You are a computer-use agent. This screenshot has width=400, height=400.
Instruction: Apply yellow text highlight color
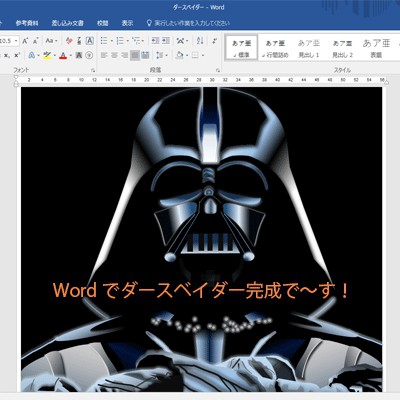pos(47,55)
